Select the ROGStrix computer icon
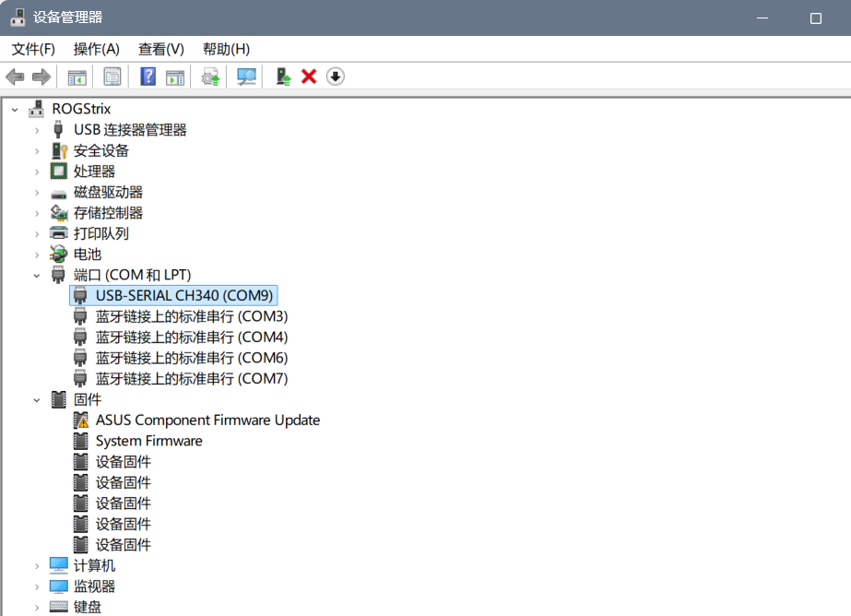 pos(36,109)
